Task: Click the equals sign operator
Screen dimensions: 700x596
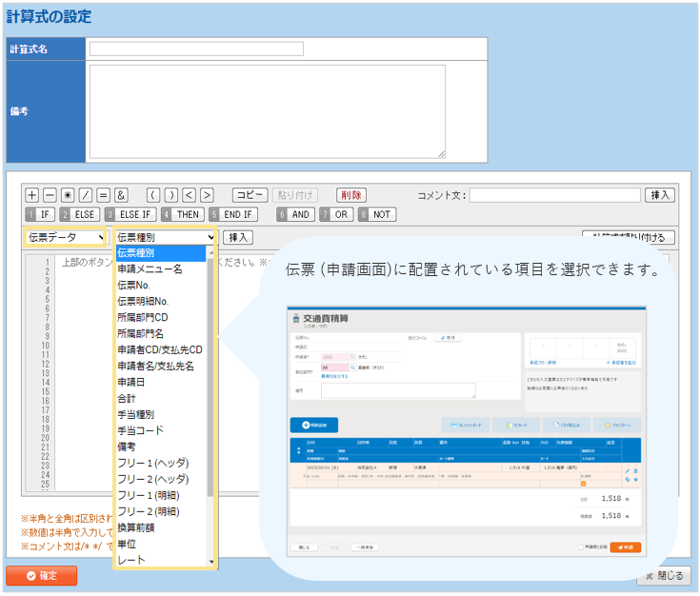Action: click(x=103, y=195)
